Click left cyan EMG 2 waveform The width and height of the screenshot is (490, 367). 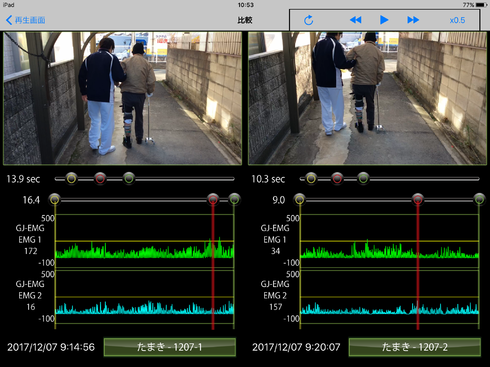(144, 308)
